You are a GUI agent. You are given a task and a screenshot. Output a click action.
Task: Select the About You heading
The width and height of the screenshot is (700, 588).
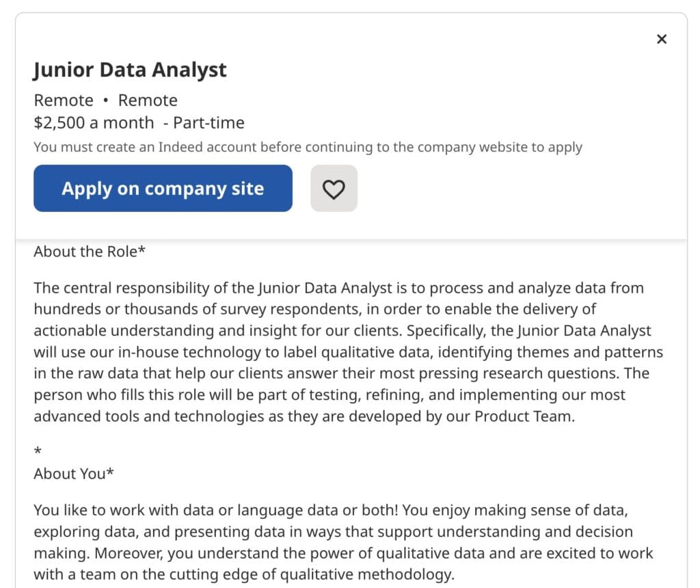(72, 473)
